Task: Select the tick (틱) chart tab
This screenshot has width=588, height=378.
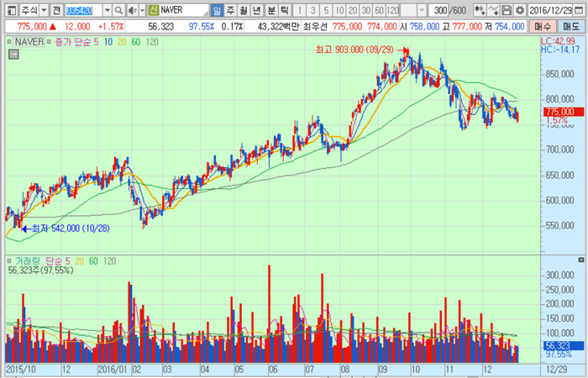Action: (x=284, y=9)
